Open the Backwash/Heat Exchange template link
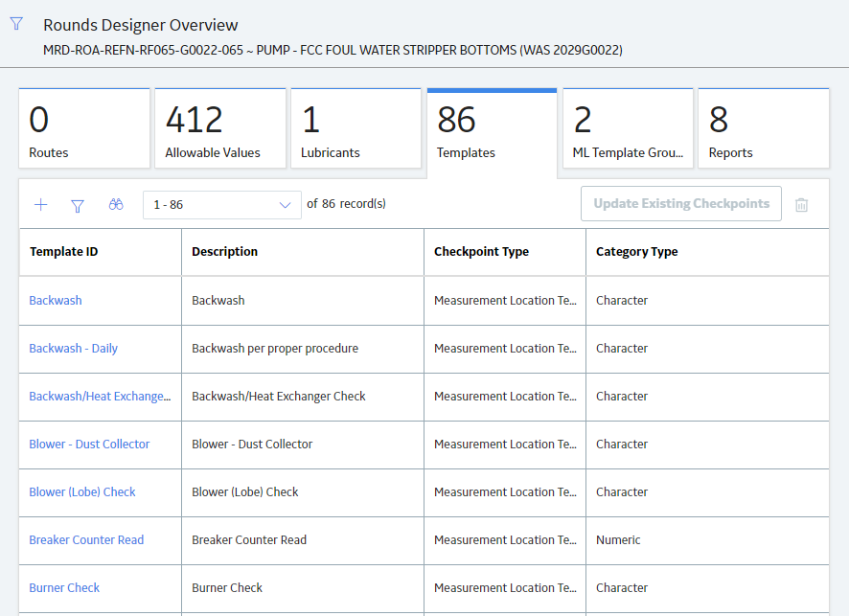Viewport: 849px width, 616px height. 100,397
